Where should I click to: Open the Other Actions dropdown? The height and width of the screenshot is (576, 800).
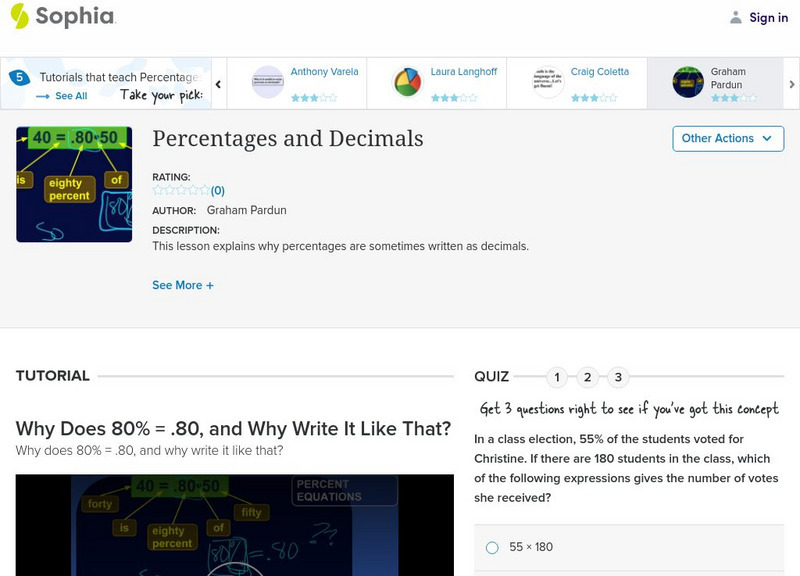(x=727, y=139)
